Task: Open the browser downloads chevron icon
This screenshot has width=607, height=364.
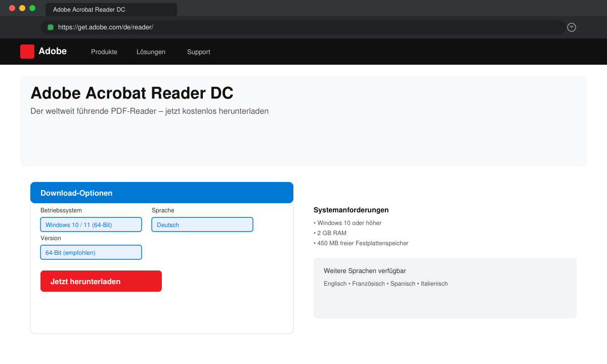Action: coord(572,27)
